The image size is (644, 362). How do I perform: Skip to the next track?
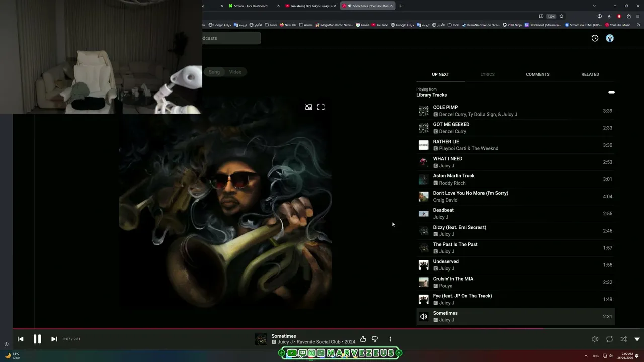pyautogui.click(x=54, y=339)
